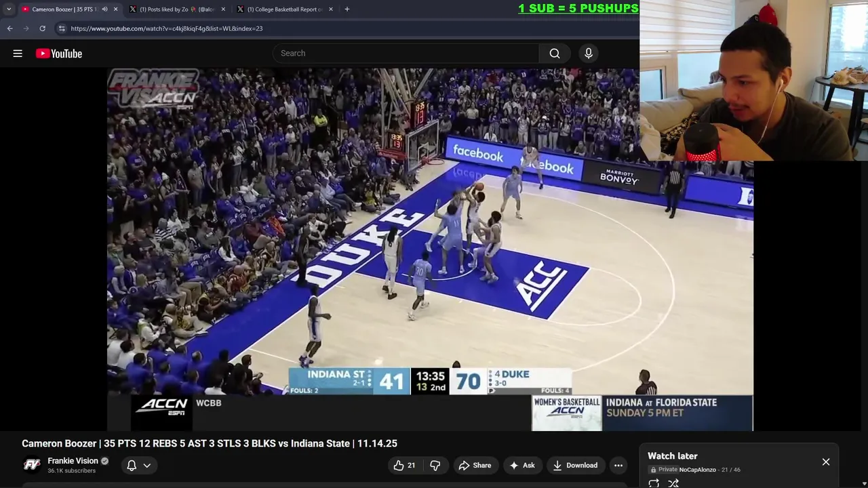Close the Watch later playlist panel
This screenshot has width=868, height=488.
[x=826, y=462]
